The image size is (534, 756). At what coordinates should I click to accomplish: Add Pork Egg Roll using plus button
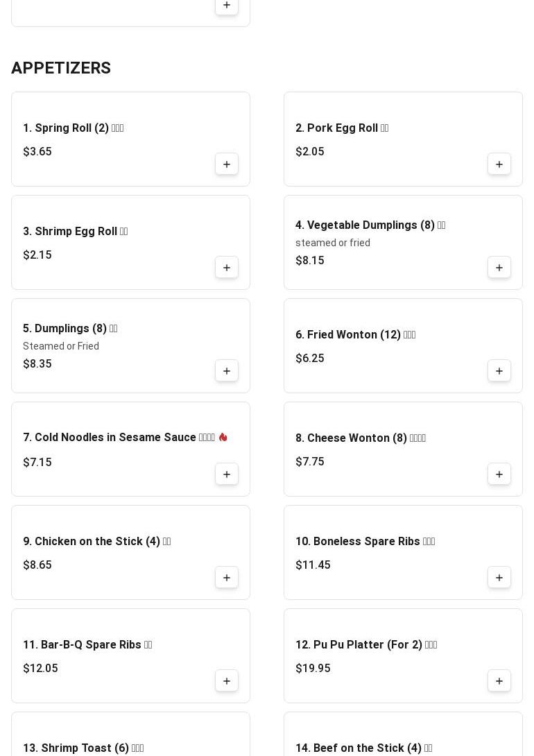click(499, 164)
